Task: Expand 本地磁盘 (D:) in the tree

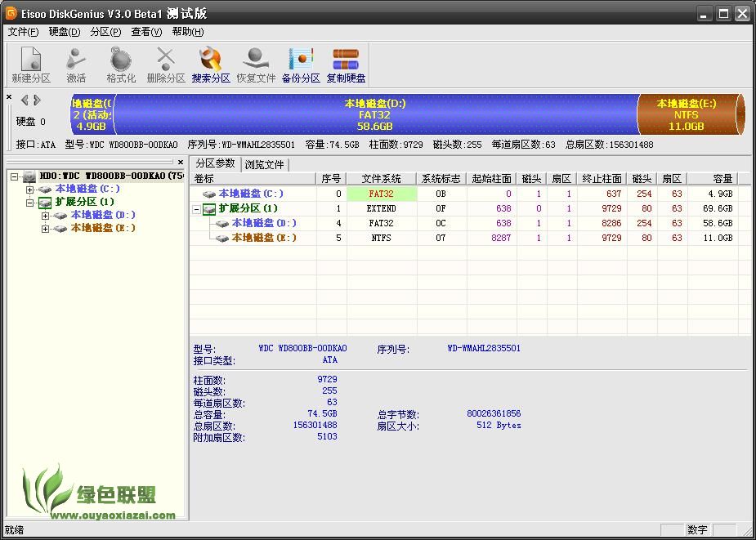Action: pos(45,216)
